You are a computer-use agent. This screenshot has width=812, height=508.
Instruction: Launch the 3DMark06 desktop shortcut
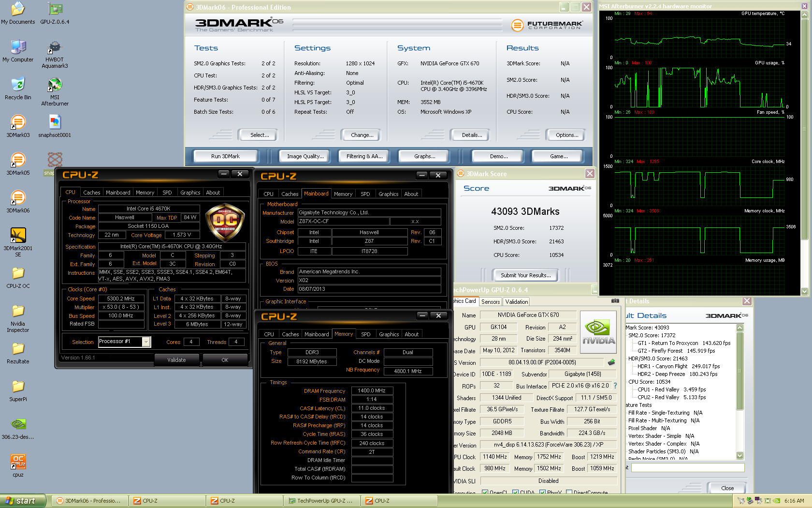[18, 202]
